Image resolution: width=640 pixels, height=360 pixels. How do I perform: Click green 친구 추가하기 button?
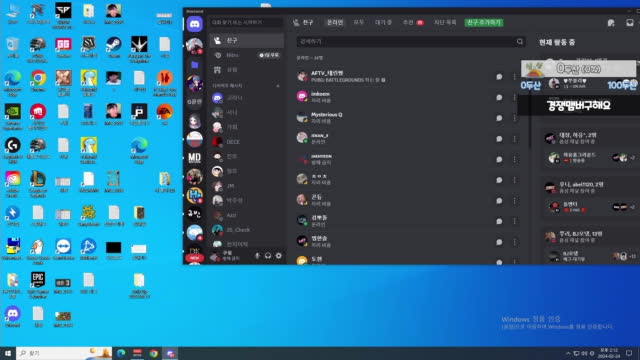tap(484, 22)
